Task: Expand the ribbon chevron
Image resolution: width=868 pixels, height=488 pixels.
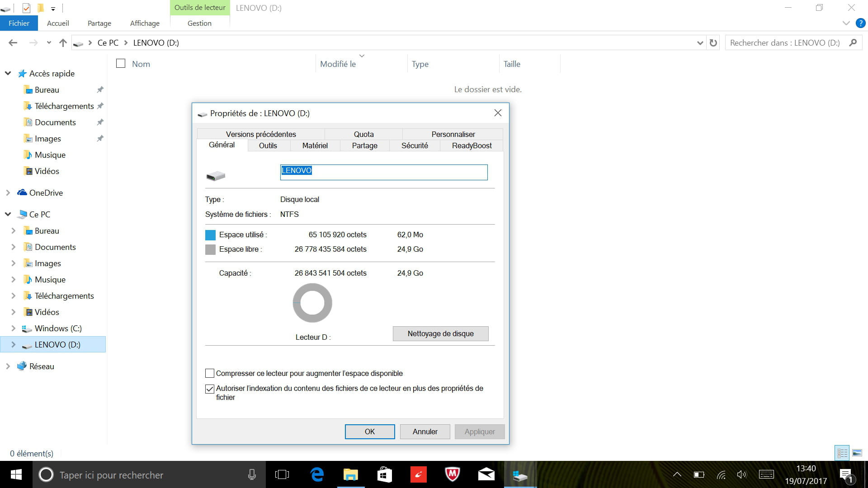Action: coord(846,23)
